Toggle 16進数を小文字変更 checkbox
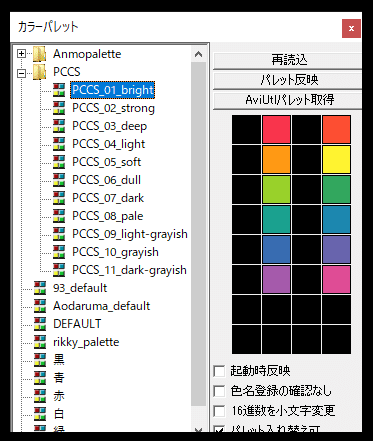The width and height of the screenshot is (373, 441). (219, 411)
